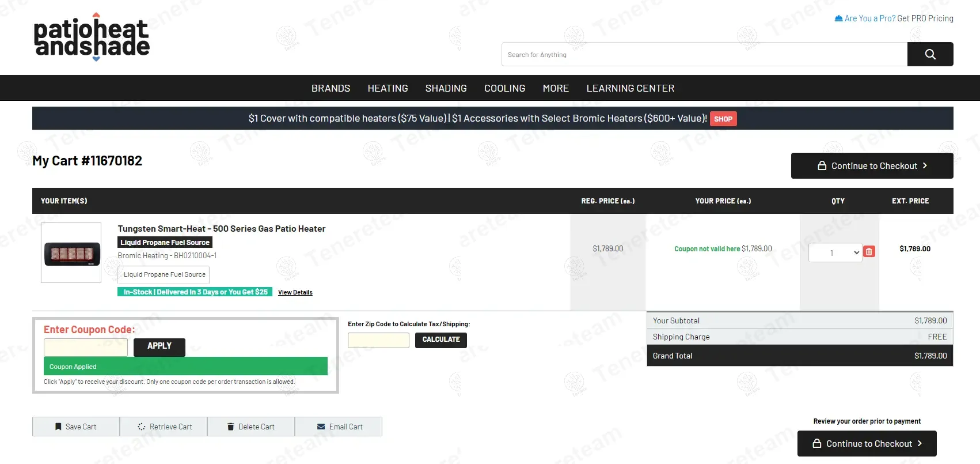Screen dimensions: 980x464
Task: Click the coupon code input field
Action: pos(86,347)
